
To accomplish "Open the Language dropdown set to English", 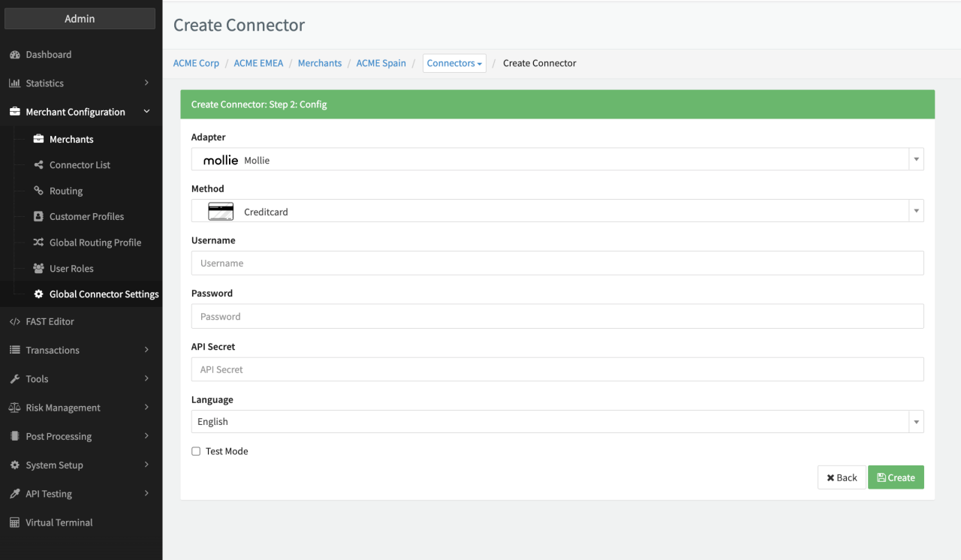I will pos(557,422).
